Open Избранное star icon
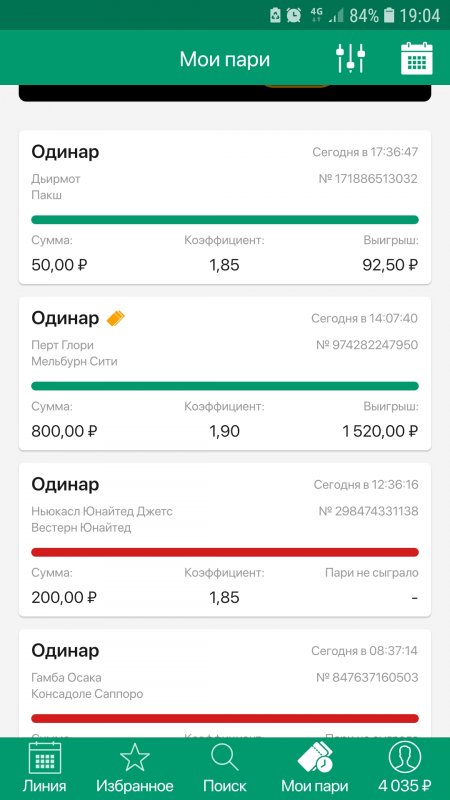The width and height of the screenshot is (450, 800). point(135,758)
